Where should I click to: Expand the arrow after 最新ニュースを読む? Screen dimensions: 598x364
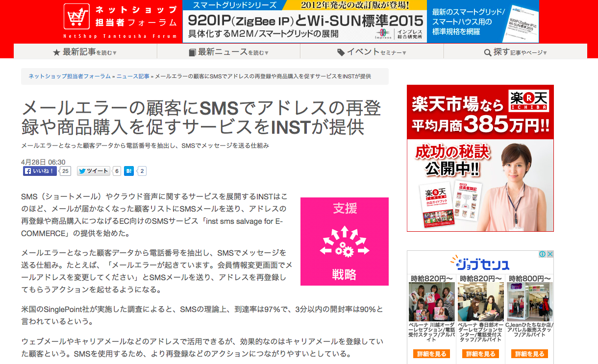267,53
